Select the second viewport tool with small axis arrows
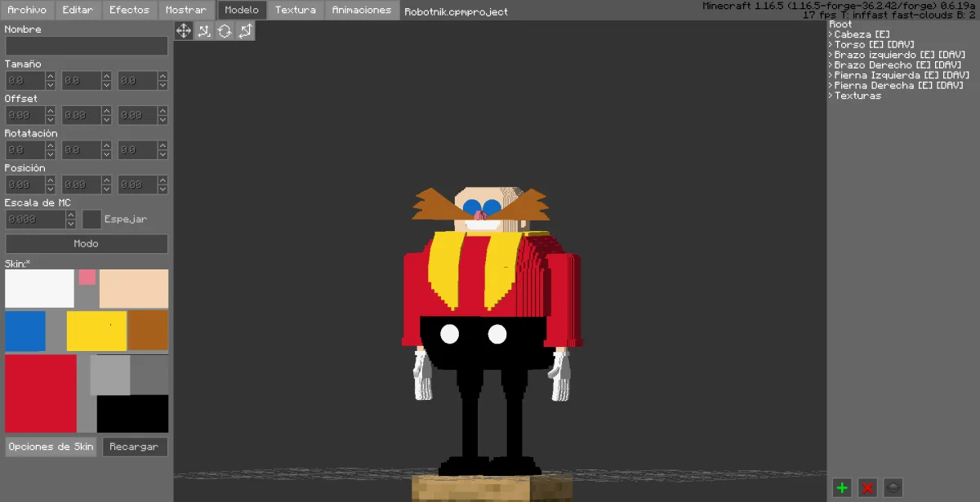The width and height of the screenshot is (980, 502). 204,31
